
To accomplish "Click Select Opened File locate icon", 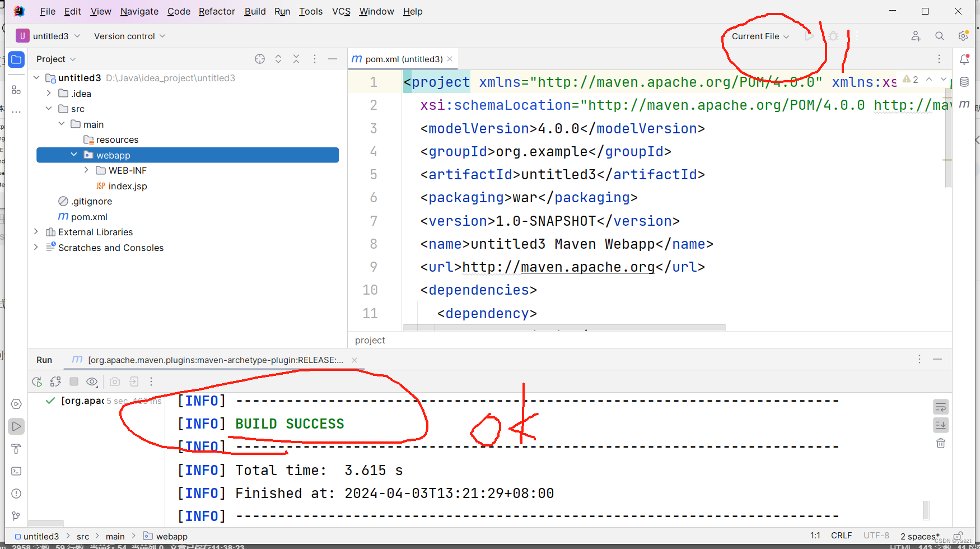I will (260, 59).
